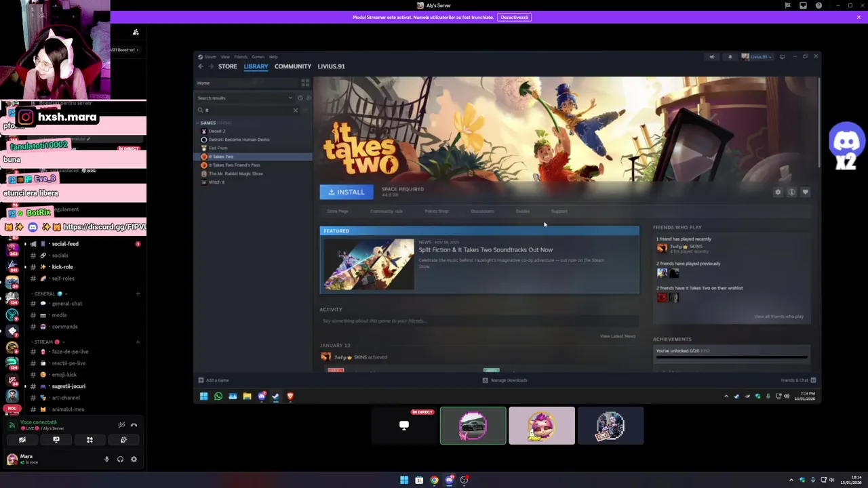Image resolution: width=868 pixels, height=488 pixels.
Task: Open the Support link
Action: (x=559, y=211)
